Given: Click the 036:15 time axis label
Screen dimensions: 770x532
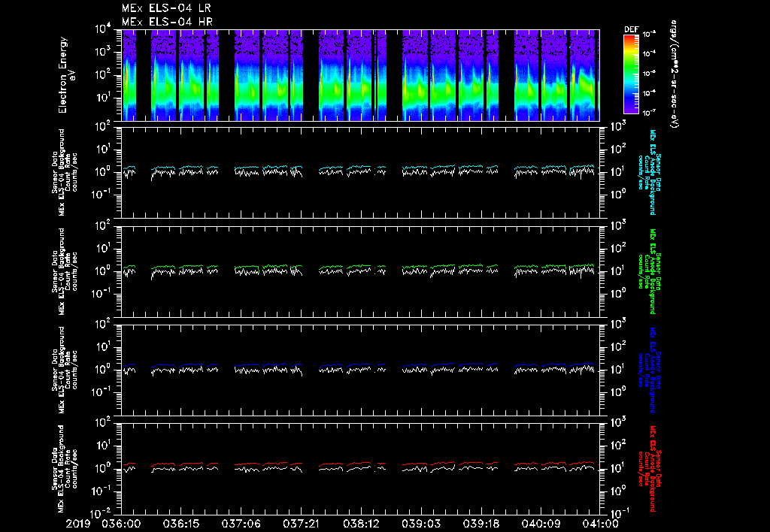Looking at the screenshot, I should pyautogui.click(x=181, y=524).
